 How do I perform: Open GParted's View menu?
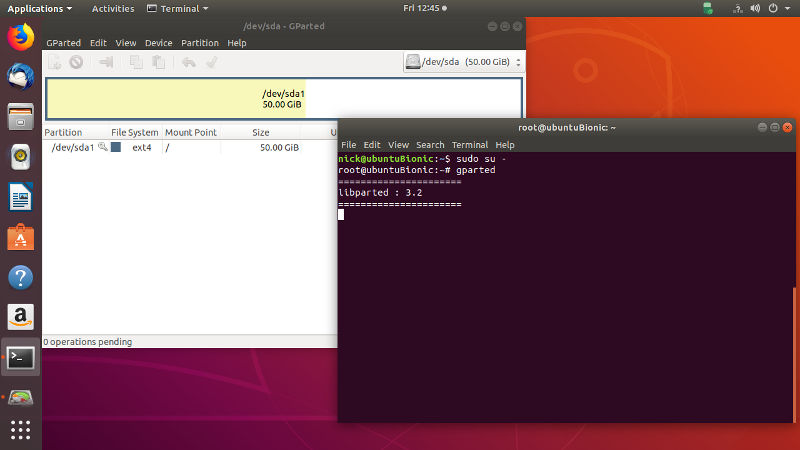click(x=126, y=43)
